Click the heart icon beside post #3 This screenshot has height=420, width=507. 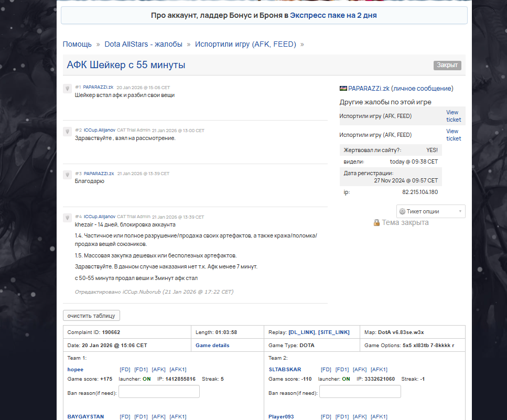pos(67,175)
